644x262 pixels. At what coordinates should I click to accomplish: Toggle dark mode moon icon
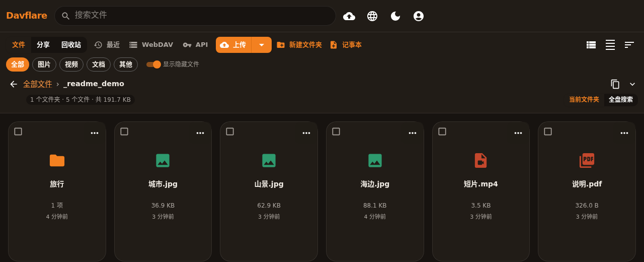pyautogui.click(x=395, y=16)
